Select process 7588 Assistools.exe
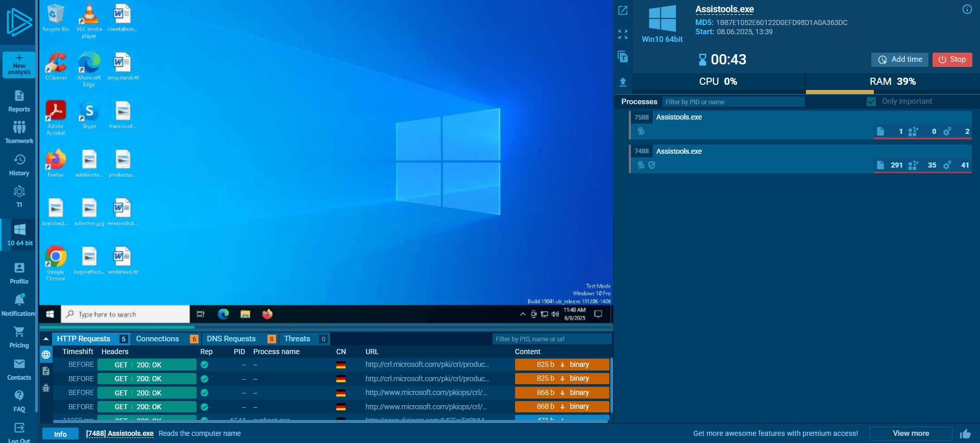This screenshot has height=443, width=980. [x=800, y=125]
